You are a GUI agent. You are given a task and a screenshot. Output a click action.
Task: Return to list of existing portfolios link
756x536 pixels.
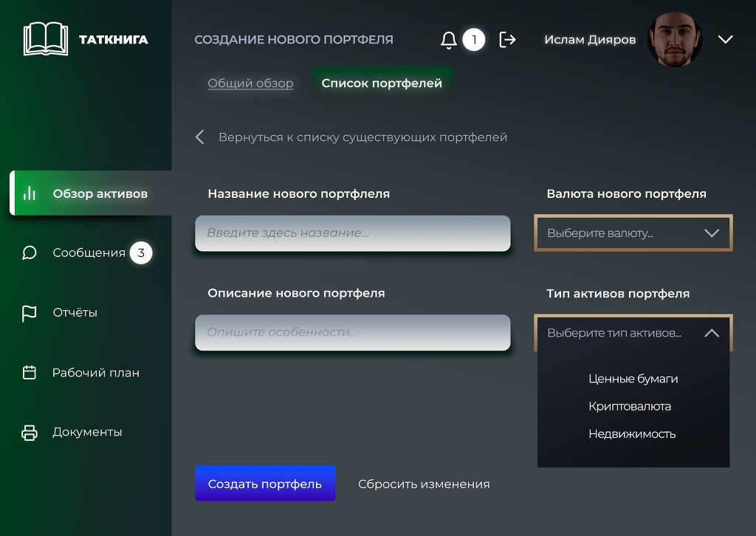362,137
